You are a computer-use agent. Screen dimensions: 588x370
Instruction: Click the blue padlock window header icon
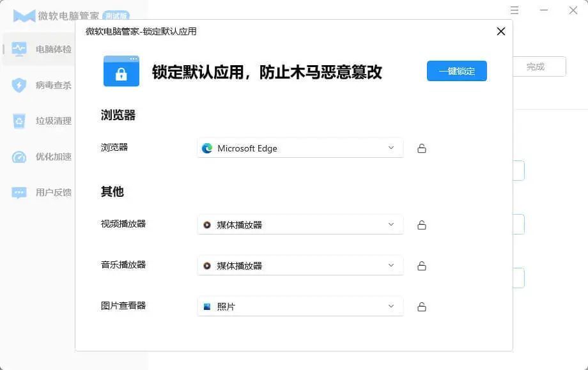pyautogui.click(x=121, y=71)
